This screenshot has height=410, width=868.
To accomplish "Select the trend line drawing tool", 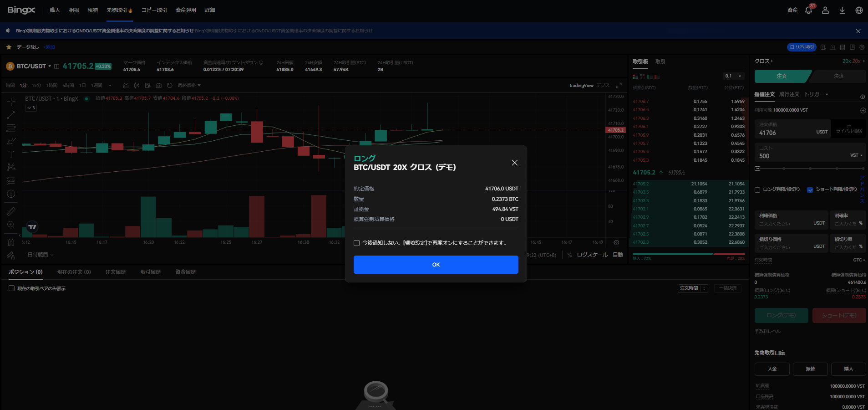I will (x=11, y=115).
